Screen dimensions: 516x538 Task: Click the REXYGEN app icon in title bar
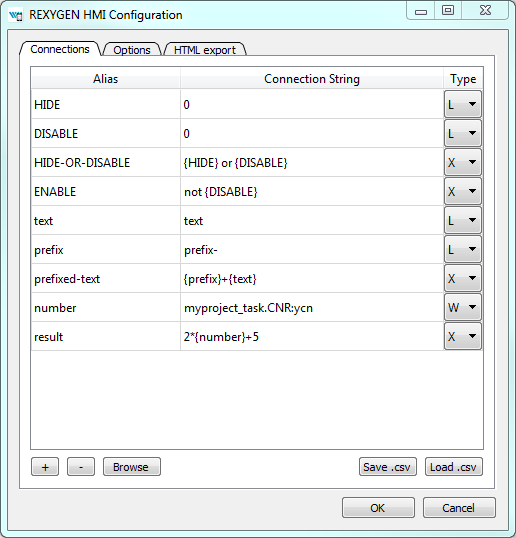[15, 15]
